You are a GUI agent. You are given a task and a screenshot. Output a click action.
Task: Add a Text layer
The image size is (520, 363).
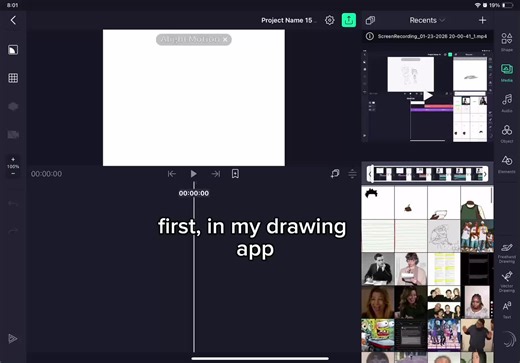507,310
